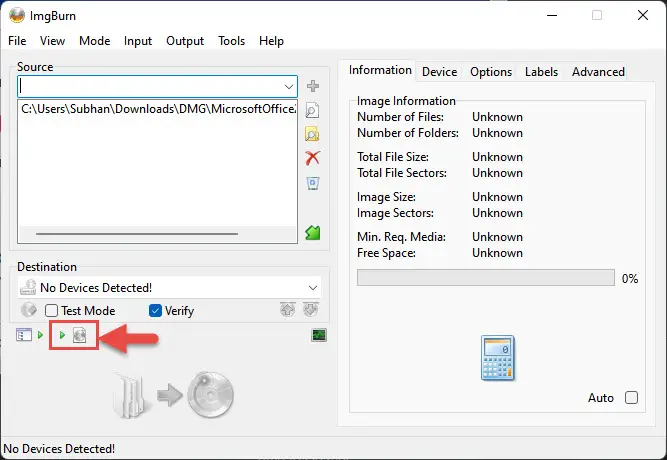The height and width of the screenshot is (460, 667).
Task: Browse for a folder icon
Action: coord(313,134)
